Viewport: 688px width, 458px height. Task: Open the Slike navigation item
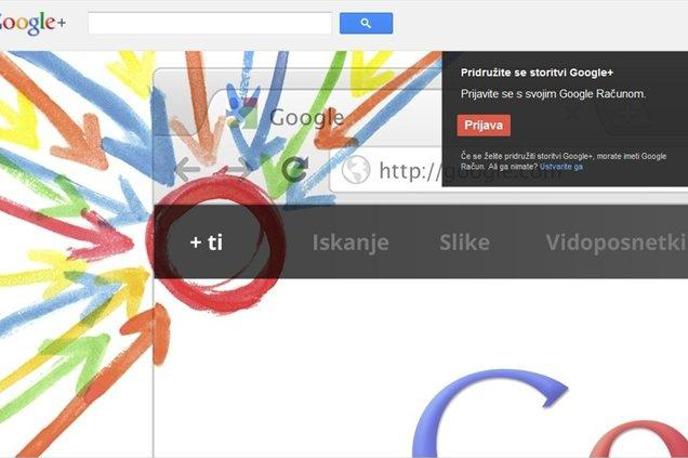click(465, 243)
